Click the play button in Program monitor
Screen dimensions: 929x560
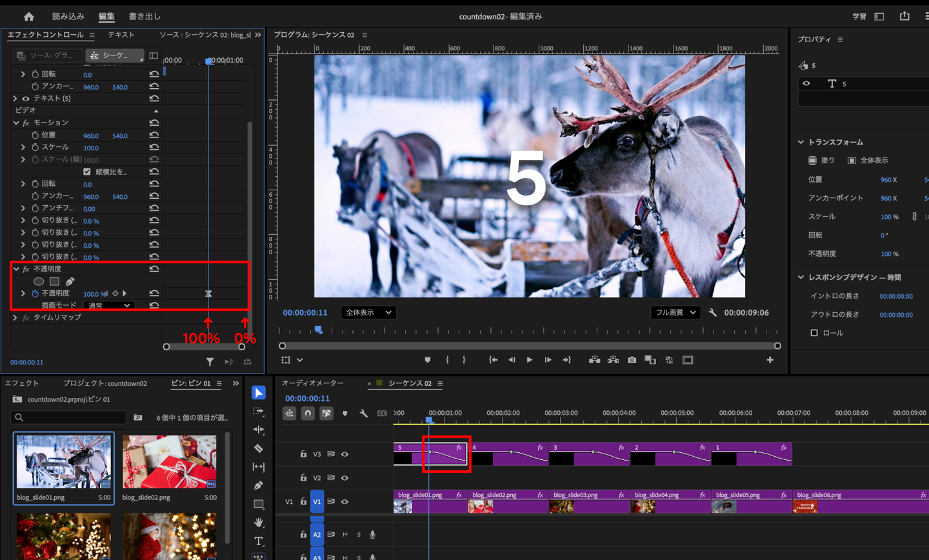tap(529, 360)
